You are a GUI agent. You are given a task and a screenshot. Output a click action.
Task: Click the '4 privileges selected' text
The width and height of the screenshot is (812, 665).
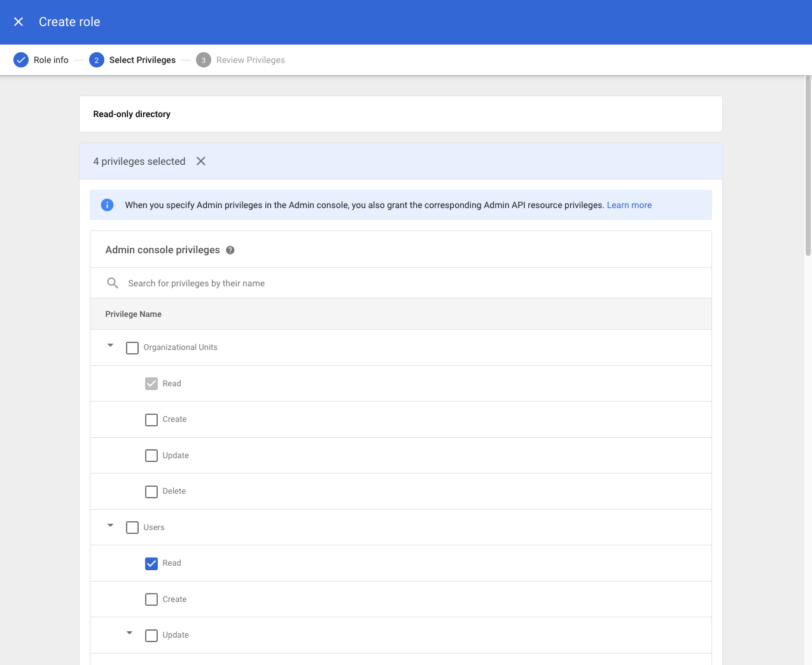pos(139,161)
